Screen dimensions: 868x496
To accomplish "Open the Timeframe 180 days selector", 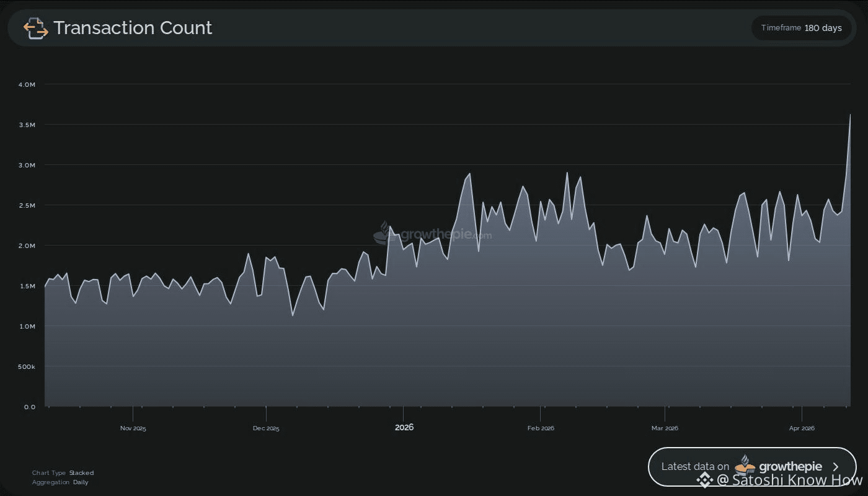I will coord(802,28).
